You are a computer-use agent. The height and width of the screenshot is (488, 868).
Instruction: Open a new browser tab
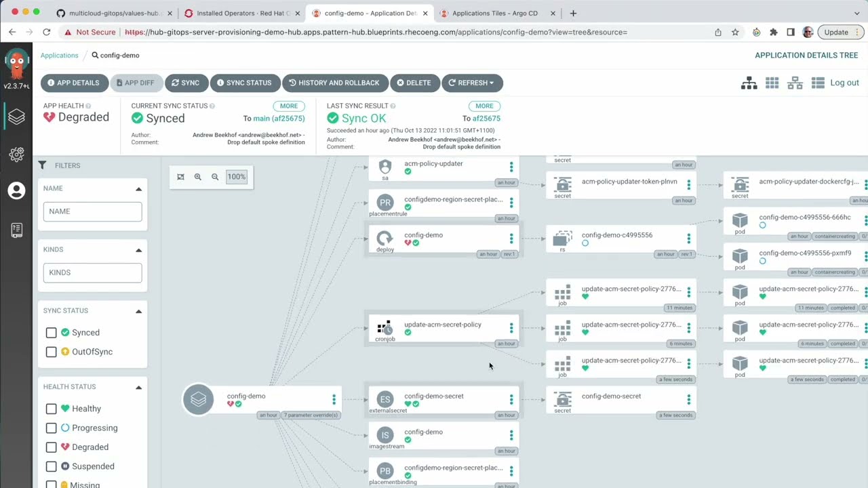[x=573, y=13]
